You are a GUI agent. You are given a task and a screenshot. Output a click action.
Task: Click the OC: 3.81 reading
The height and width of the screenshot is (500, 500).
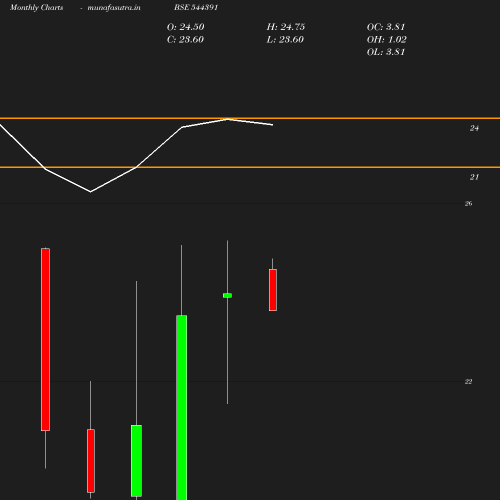point(386,27)
